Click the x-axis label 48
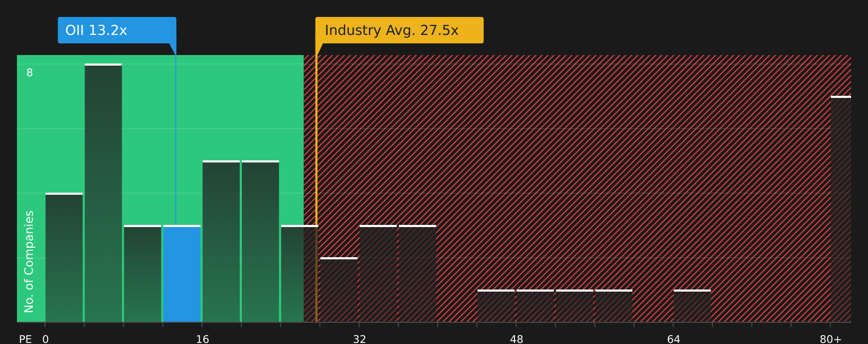868x344 pixels. (x=517, y=339)
